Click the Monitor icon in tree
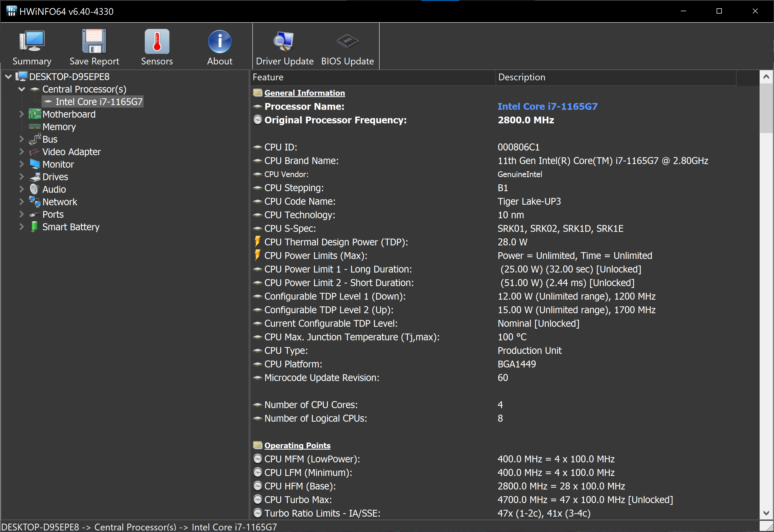 (x=35, y=164)
